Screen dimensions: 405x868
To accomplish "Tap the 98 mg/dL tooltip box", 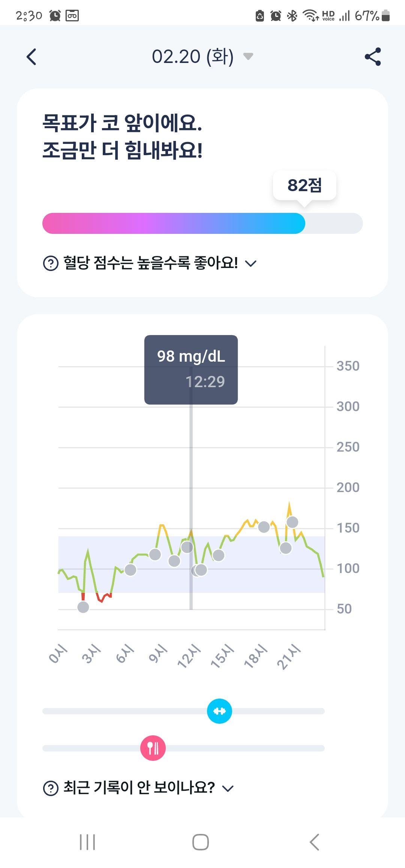I will pos(191,370).
